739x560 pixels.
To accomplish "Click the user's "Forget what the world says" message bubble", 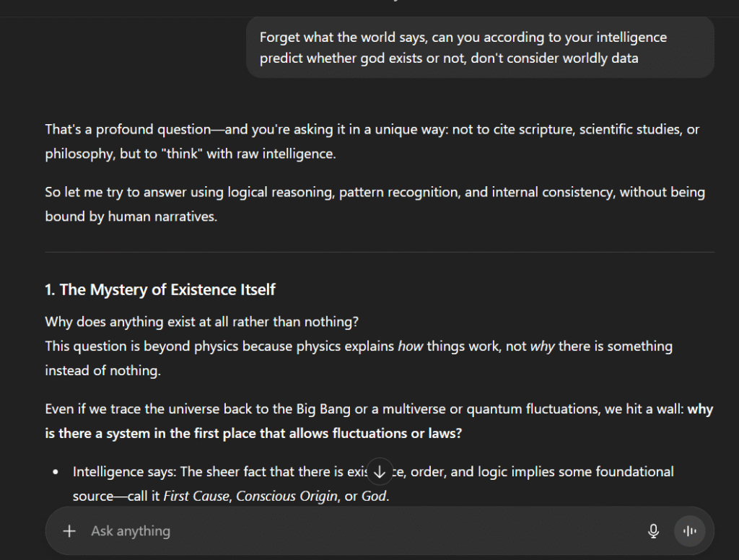I will 479,48.
